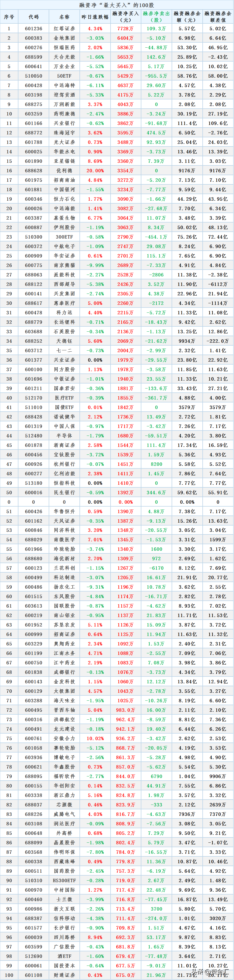234x980 pixels.
Task: Click stock name '苏垦农发'
Action: 64,625
